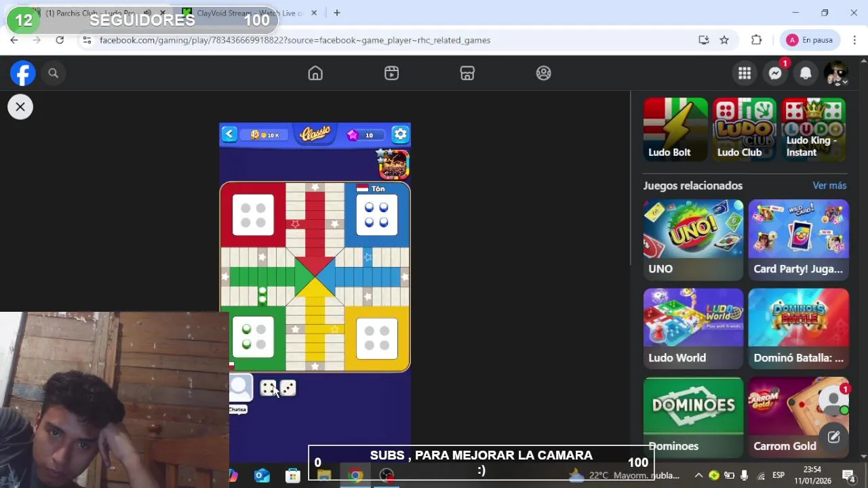Close the ClayVoid Stream tab
Viewport: 868px width, 488px height.
pyautogui.click(x=314, y=13)
